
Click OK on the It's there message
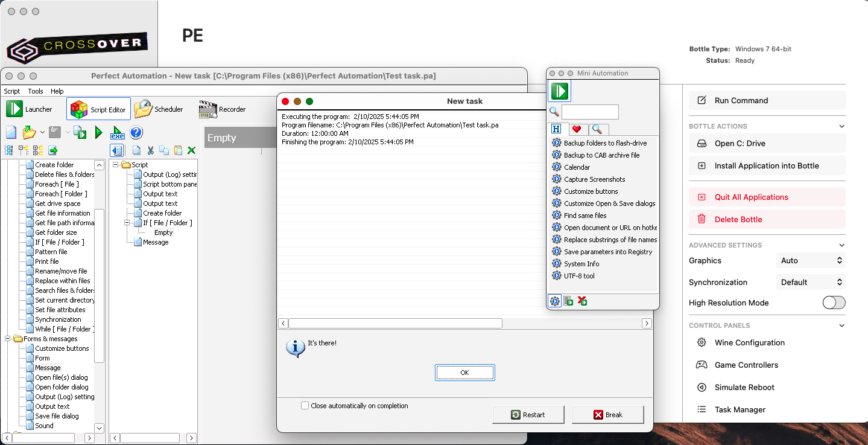coord(464,373)
